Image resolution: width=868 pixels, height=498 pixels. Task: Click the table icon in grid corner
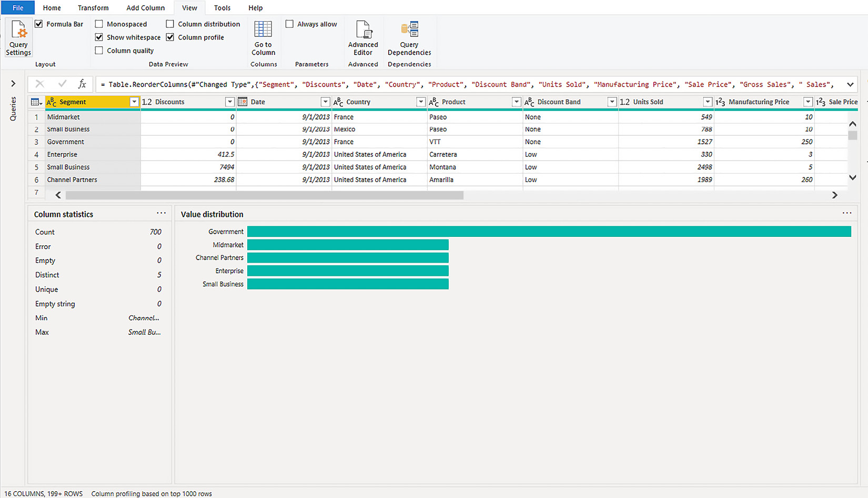pyautogui.click(x=36, y=102)
